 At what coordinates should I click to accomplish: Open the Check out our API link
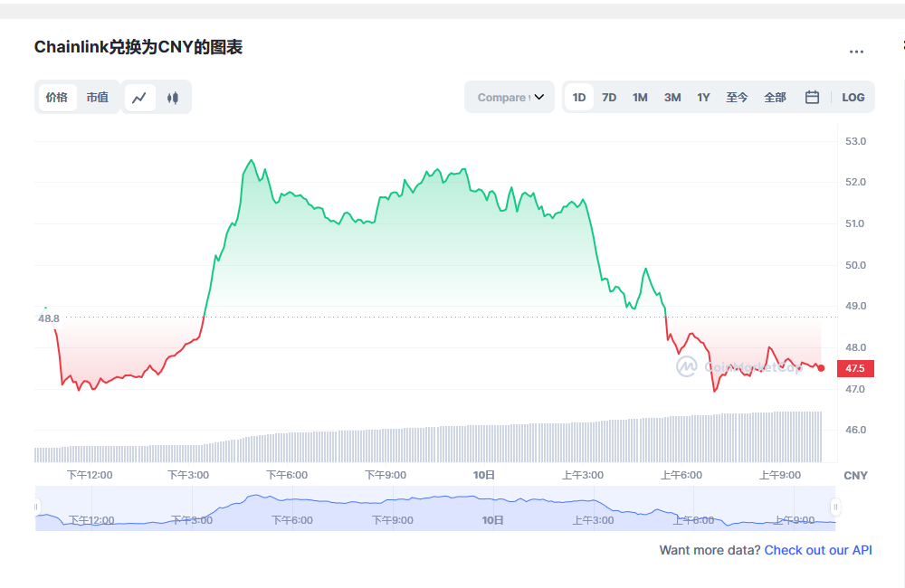(x=818, y=550)
